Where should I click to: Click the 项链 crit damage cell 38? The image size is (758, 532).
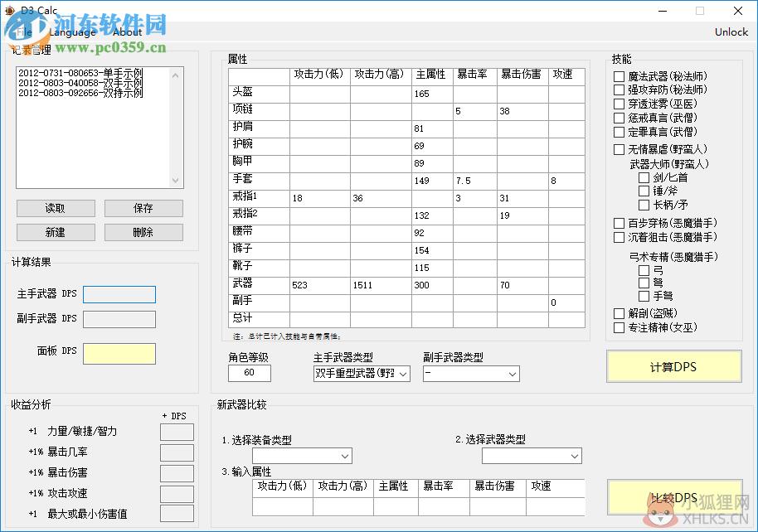pos(522,111)
